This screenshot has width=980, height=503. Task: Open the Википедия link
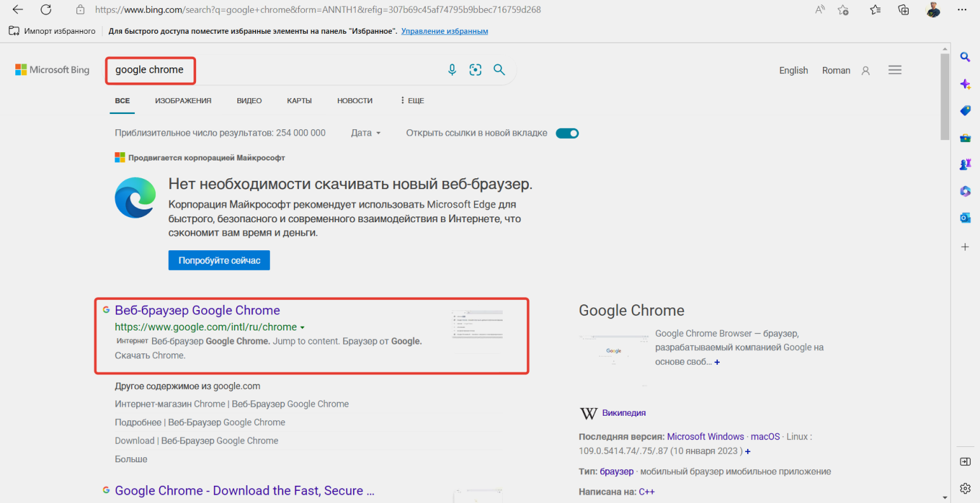(x=624, y=413)
